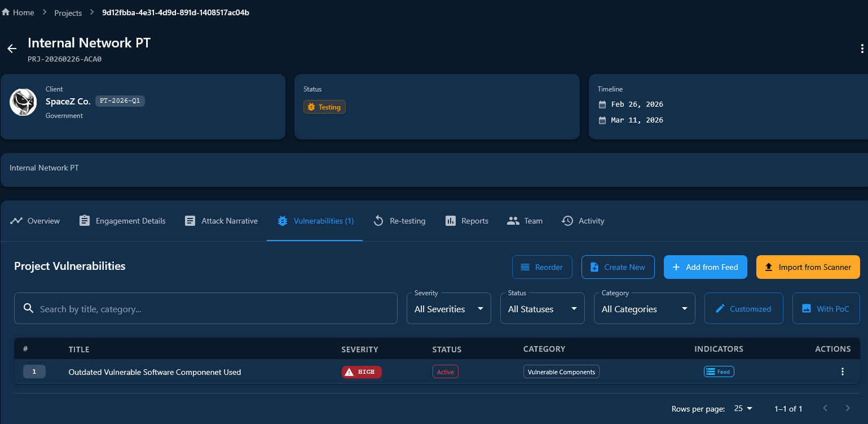Open project options three-dot menu

coord(862,49)
